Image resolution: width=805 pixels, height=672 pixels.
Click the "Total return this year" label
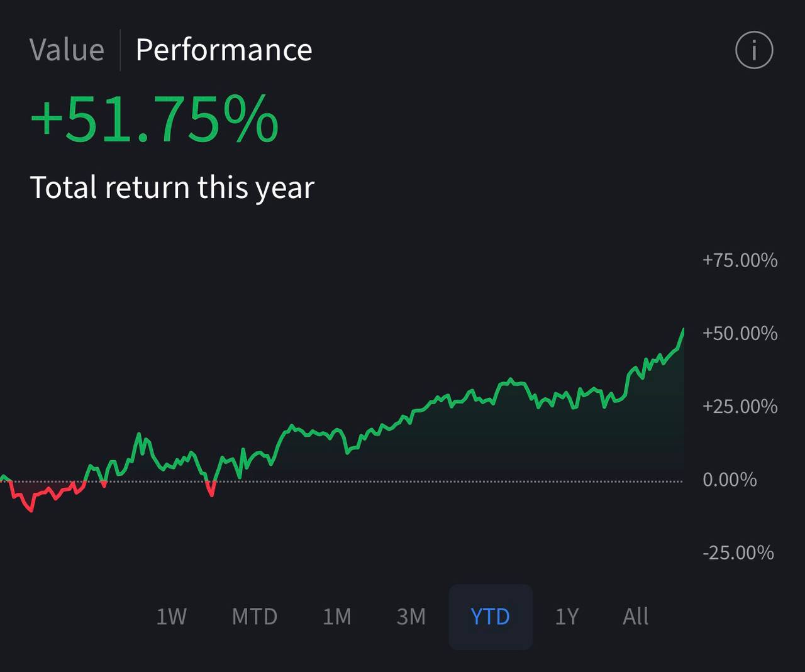pos(172,187)
